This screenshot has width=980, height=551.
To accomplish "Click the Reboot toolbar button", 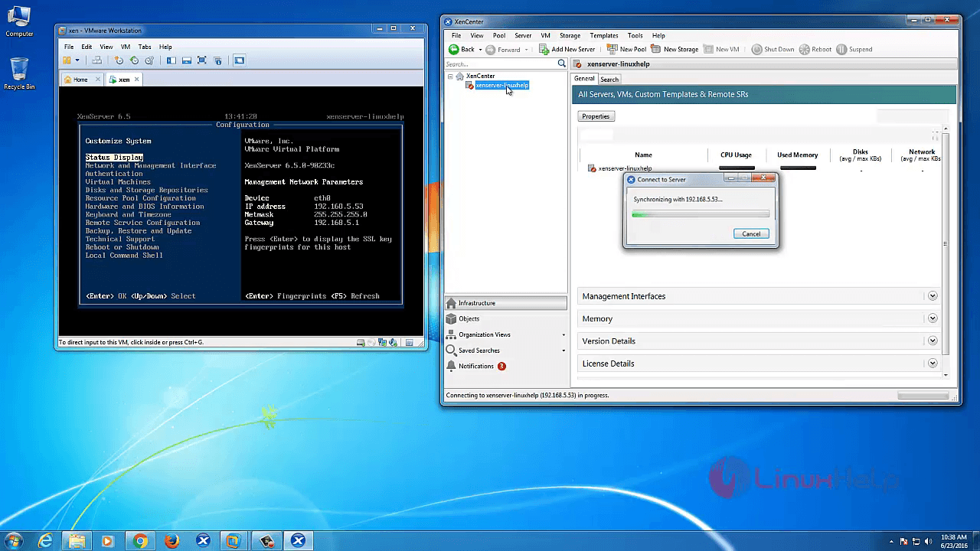I will [815, 49].
